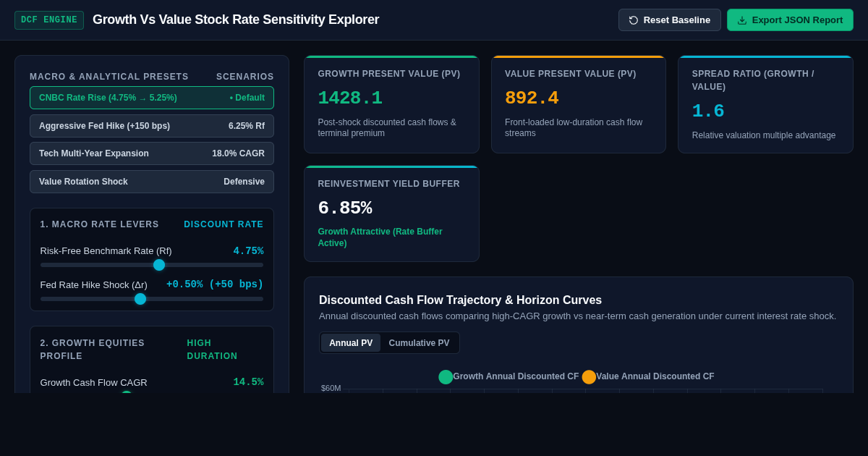Click the Value Annual Discounted CF legend label

(x=655, y=376)
